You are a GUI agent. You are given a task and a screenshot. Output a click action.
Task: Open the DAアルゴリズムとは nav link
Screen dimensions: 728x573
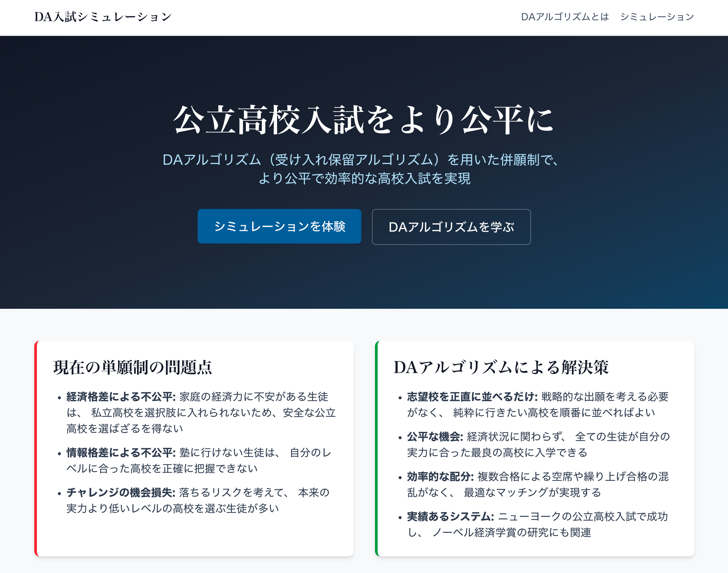[x=565, y=17]
